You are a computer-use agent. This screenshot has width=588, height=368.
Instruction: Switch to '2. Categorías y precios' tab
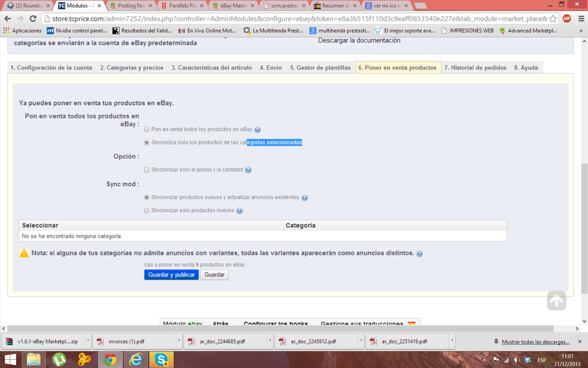pyautogui.click(x=132, y=68)
